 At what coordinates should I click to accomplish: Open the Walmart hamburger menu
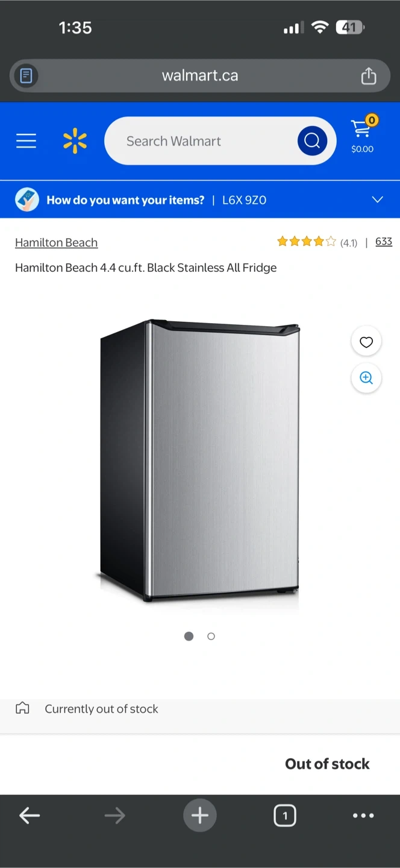pos(26,141)
